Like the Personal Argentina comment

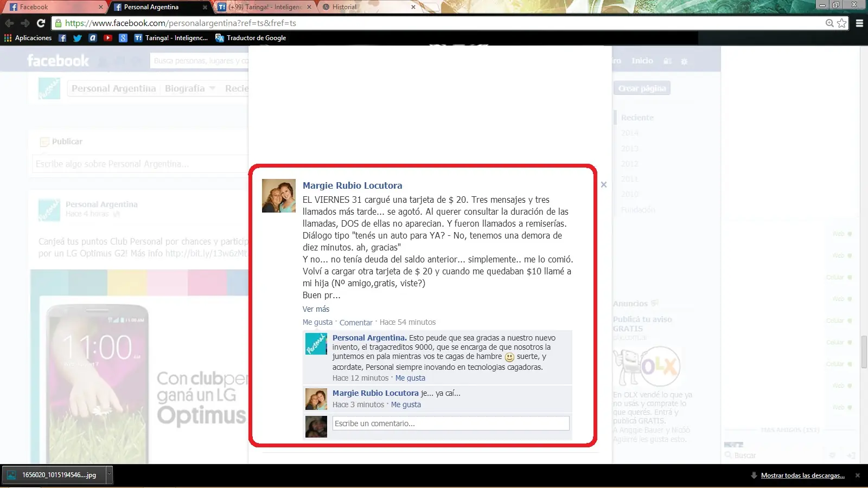tap(410, 378)
